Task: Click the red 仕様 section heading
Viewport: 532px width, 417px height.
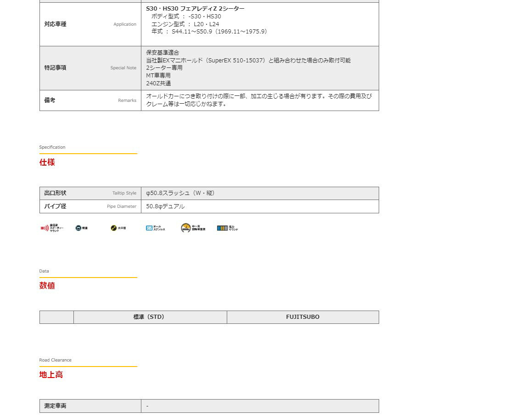Action: tap(47, 162)
